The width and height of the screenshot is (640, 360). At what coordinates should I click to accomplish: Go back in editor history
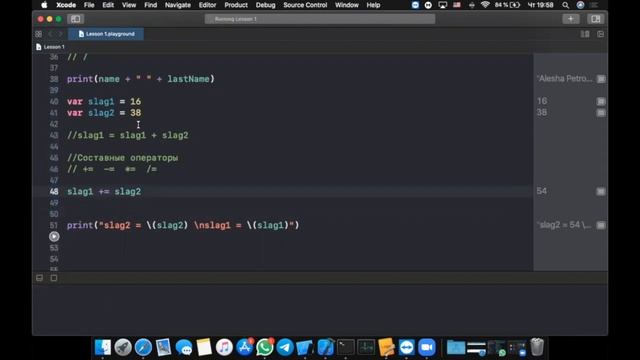[x=51, y=34]
